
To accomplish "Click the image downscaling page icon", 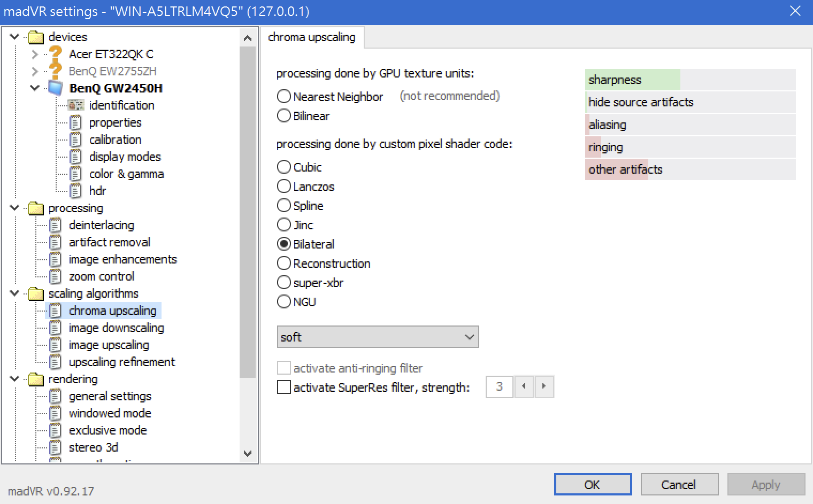I will tap(56, 328).
